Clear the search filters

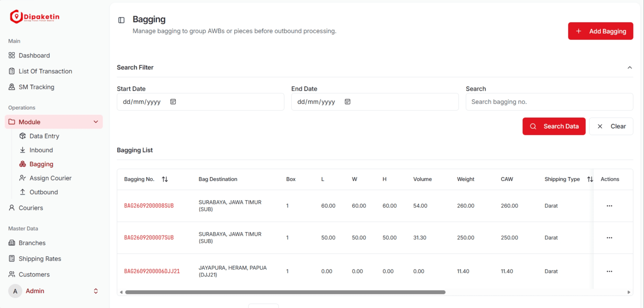[611, 126]
